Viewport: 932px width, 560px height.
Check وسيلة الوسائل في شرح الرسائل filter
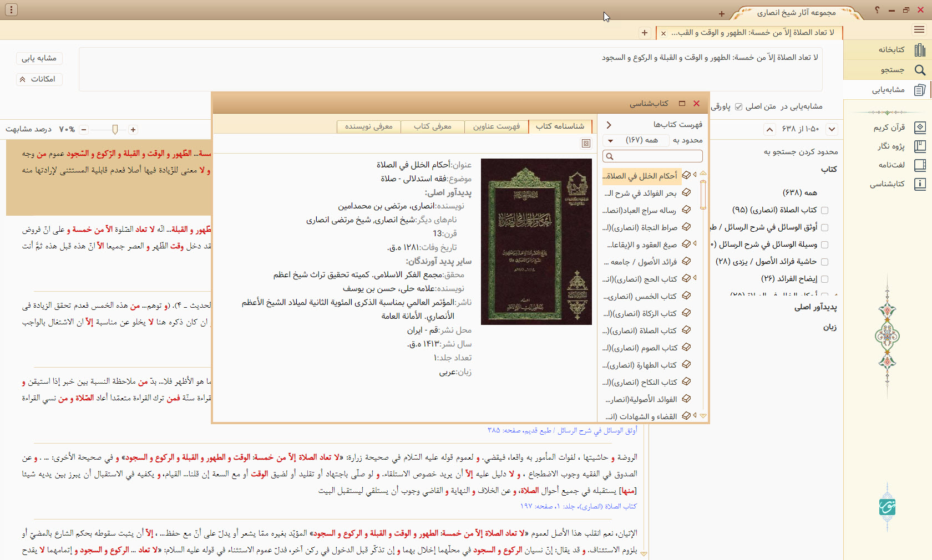[824, 245]
